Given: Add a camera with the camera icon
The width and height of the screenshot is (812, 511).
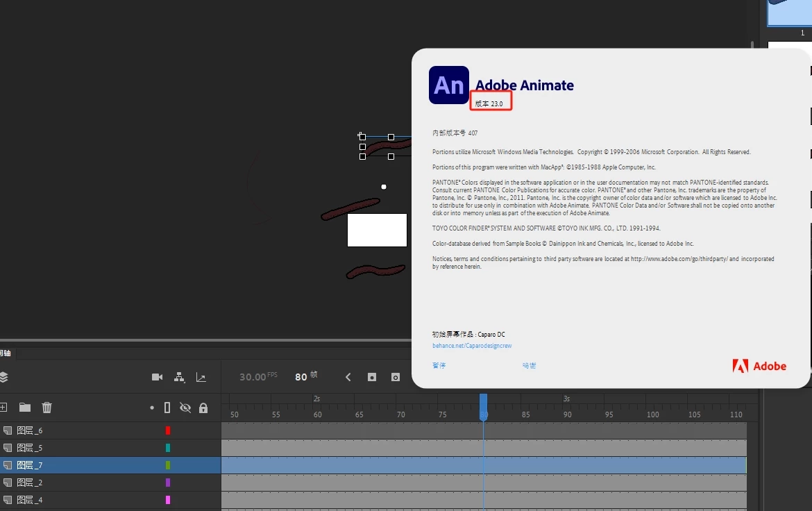Looking at the screenshot, I should 157,377.
